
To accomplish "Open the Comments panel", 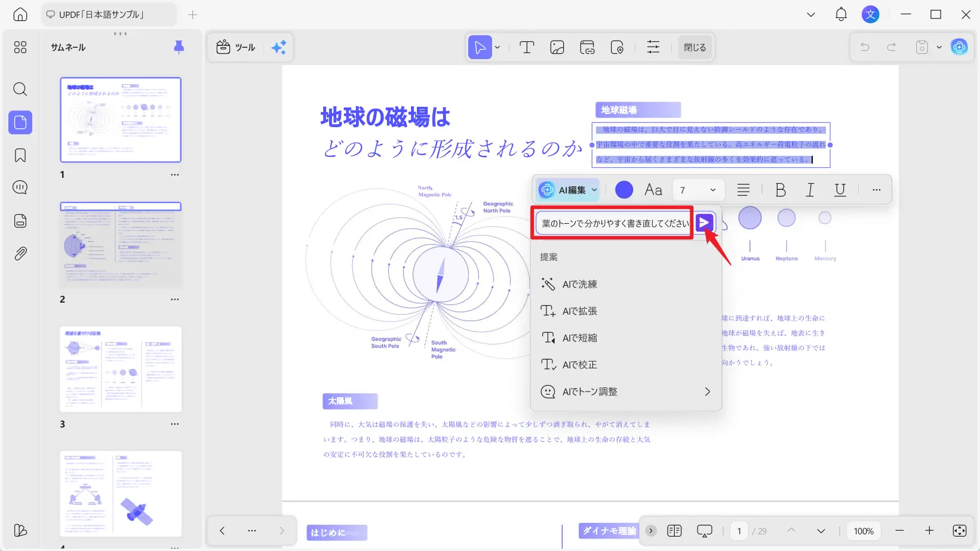I will [x=20, y=187].
